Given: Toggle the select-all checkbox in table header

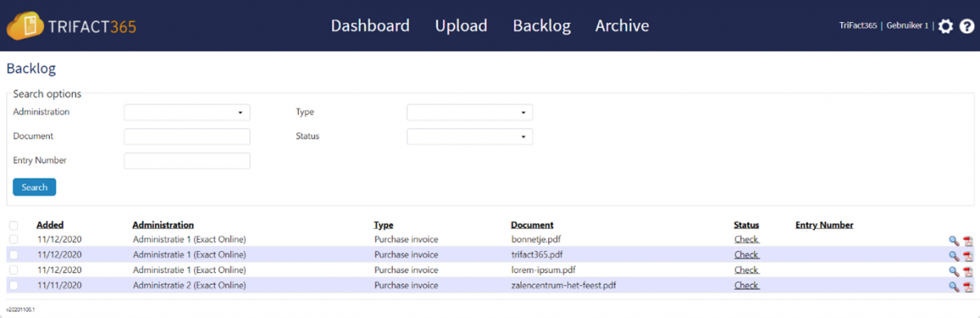Looking at the screenshot, I should [13, 225].
